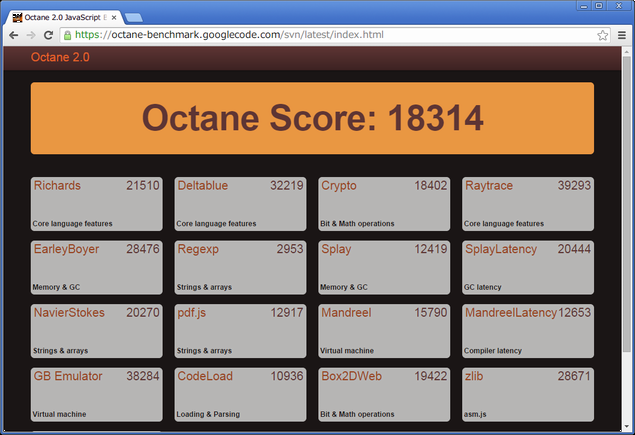Click the green padlock security icon
Viewport: 635px width, 435px height.
[68, 35]
